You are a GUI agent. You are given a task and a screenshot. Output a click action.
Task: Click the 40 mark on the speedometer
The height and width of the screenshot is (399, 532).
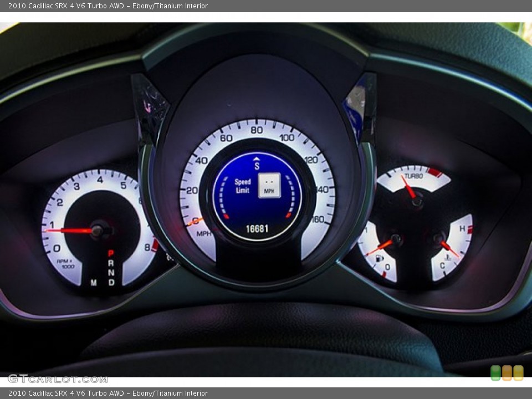(201, 161)
